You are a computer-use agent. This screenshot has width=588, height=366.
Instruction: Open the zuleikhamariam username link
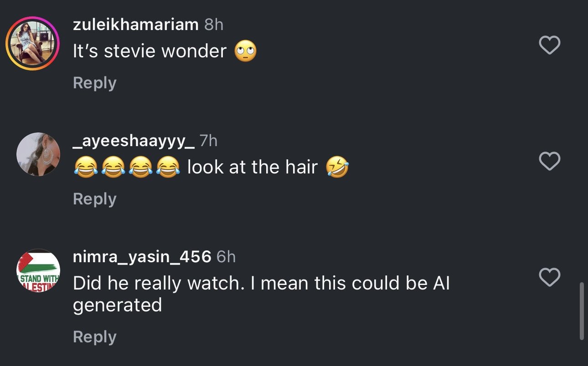pos(135,25)
